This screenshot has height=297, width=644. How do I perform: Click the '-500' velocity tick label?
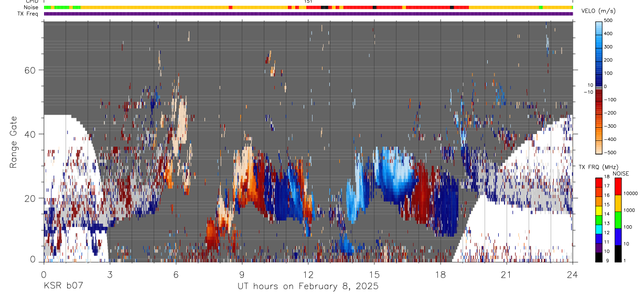(609, 152)
